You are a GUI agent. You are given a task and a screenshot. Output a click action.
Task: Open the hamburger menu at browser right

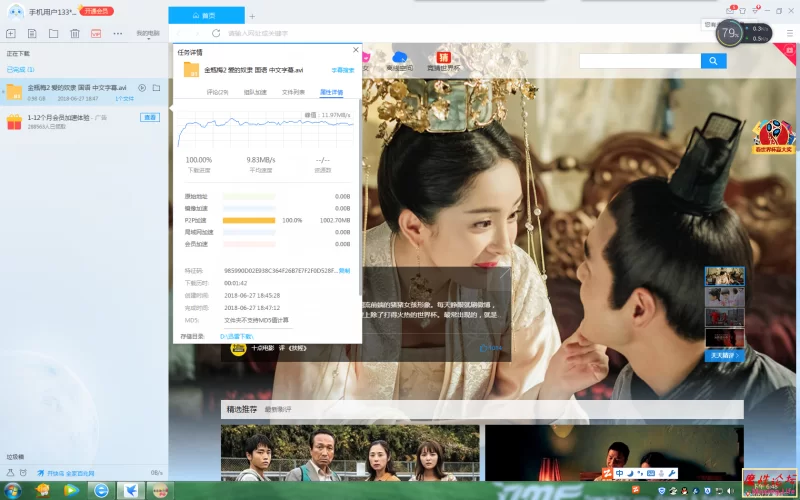tap(789, 33)
